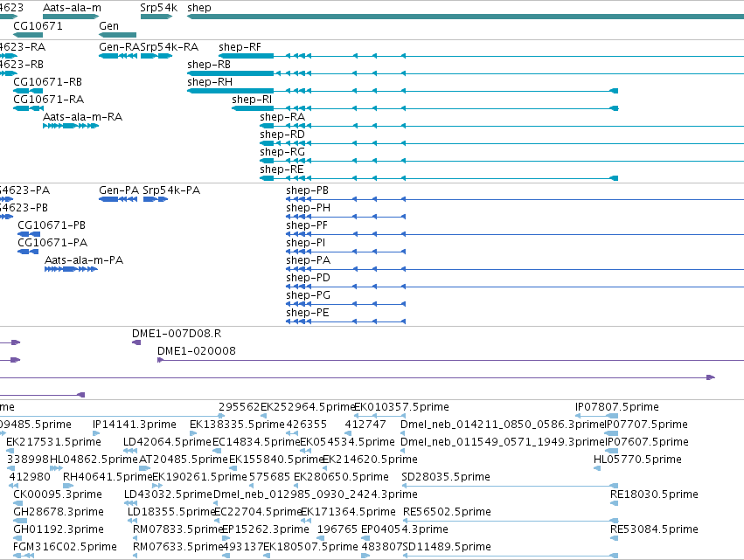Click EST FGM316C02.5prime
Viewport: 744px width, 560px height.
(x=65, y=548)
